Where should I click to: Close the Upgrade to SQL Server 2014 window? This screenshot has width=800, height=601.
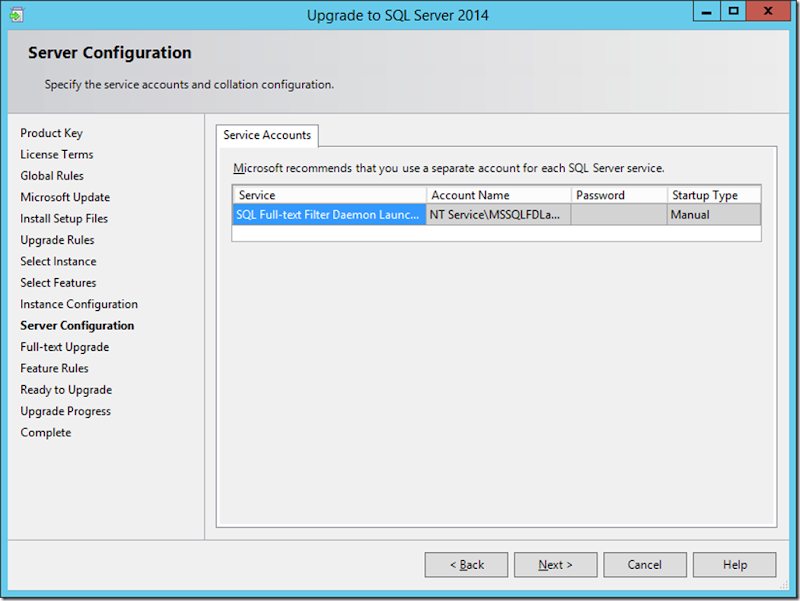[x=768, y=11]
